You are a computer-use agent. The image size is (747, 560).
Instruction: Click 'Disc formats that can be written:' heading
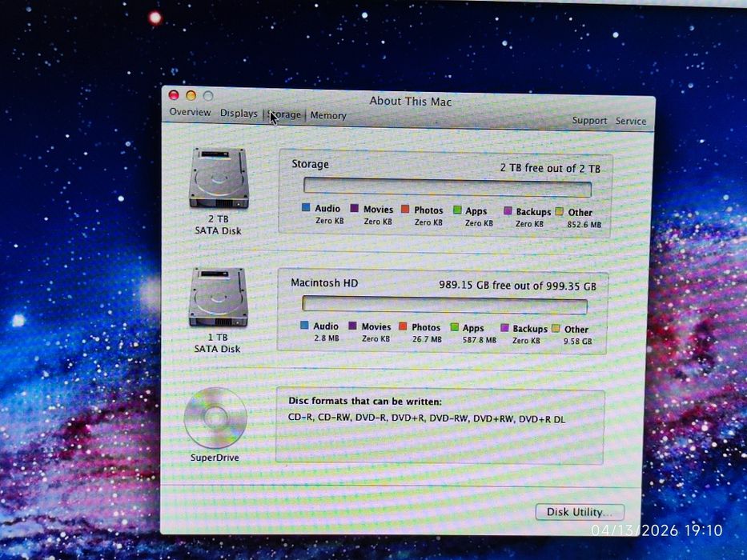coord(365,402)
